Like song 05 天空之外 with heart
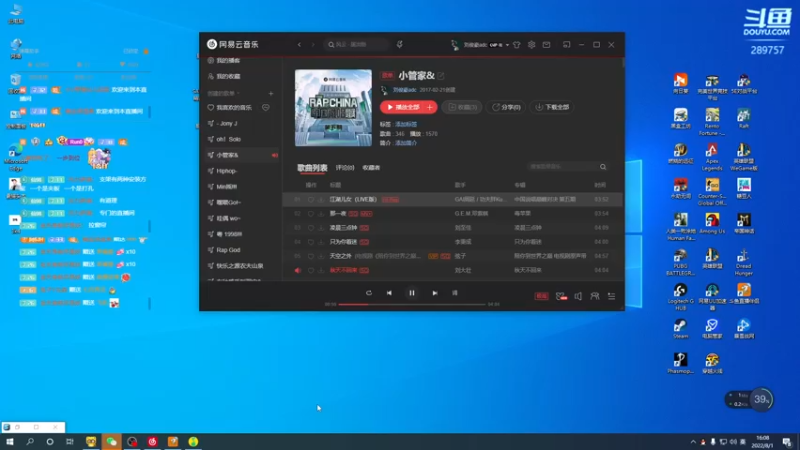This screenshot has width=800, height=450. [311, 256]
